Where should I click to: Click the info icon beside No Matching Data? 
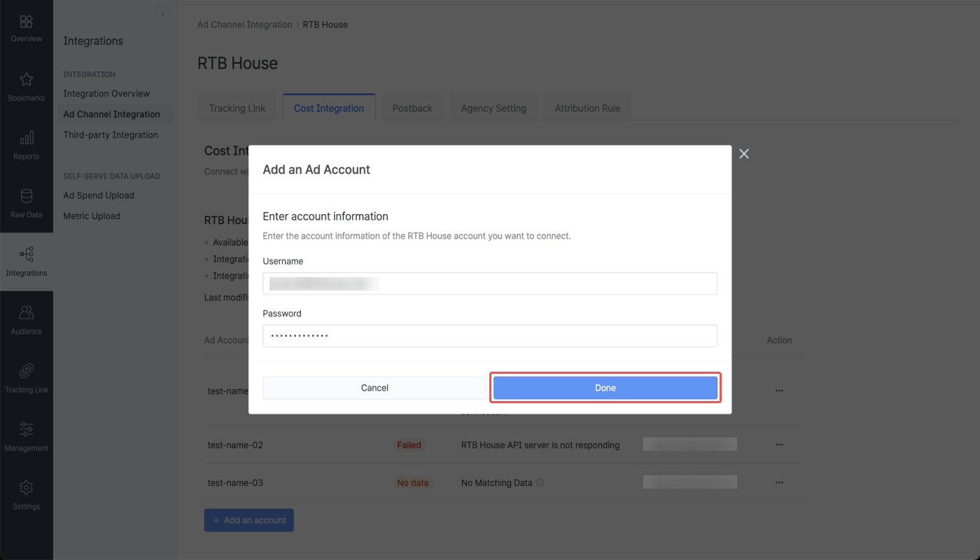click(540, 483)
